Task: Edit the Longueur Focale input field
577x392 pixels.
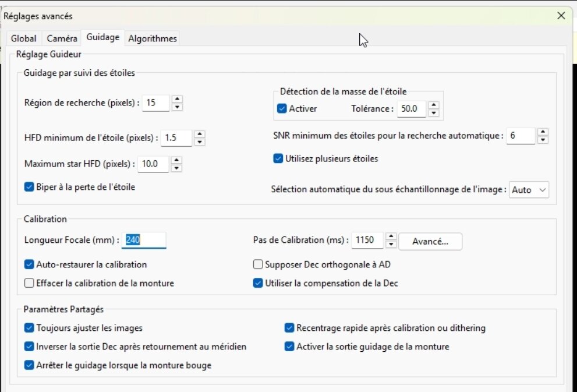Action: pos(144,240)
